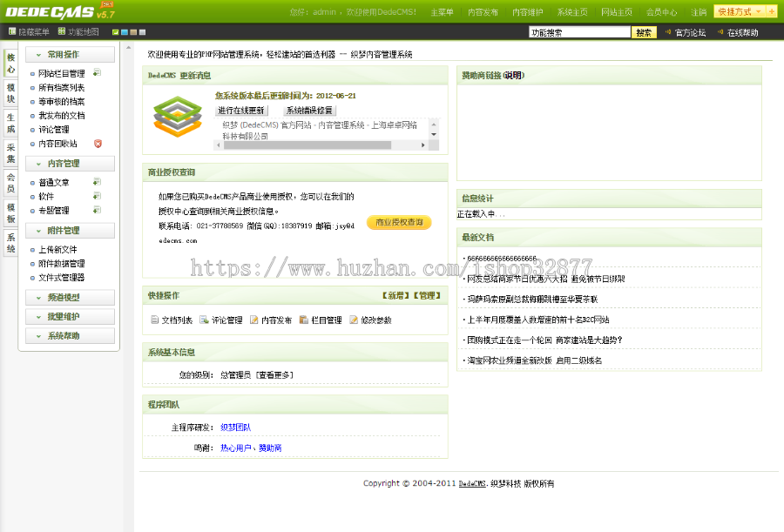Click the 进行在线更新 button
784x532 pixels.
point(241,110)
